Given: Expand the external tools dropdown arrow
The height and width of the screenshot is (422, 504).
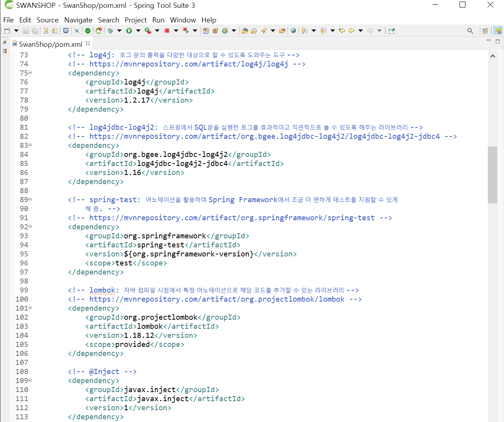Looking at the screenshot, I should pyautogui.click(x=157, y=31).
